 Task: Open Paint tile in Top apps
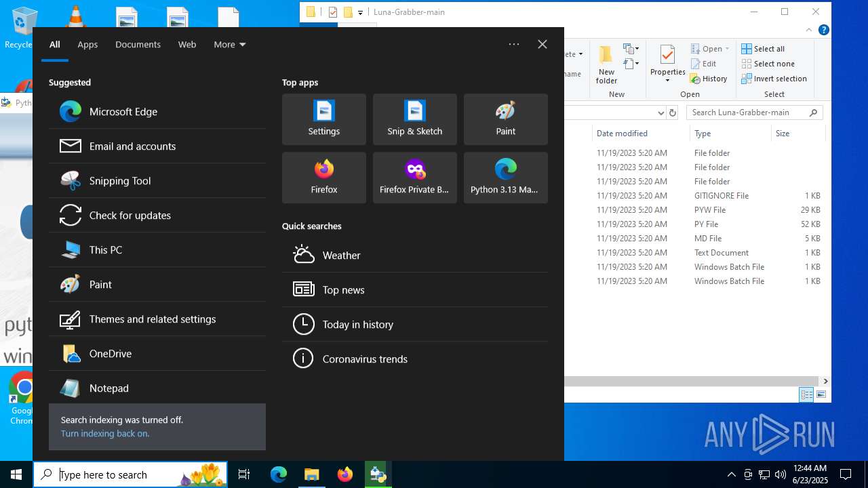(506, 119)
